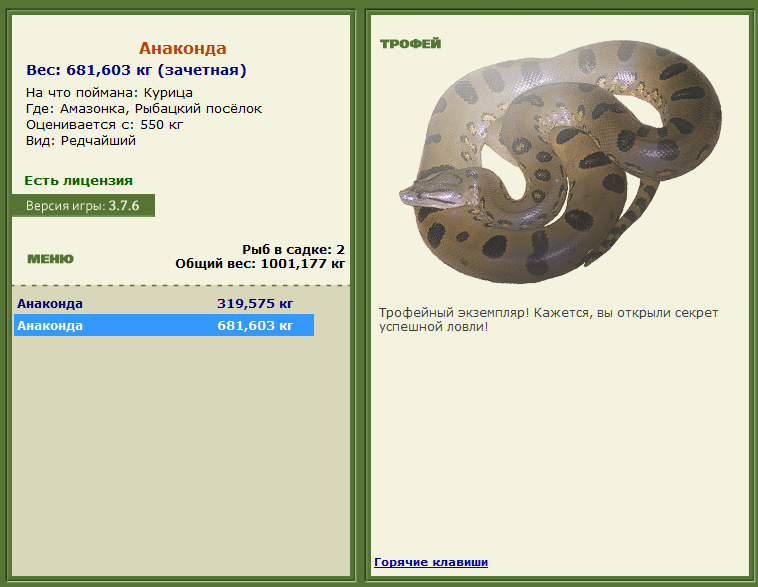Open the МЕНЮ button
Screen dimensions: 758x587
pyautogui.click(x=50, y=259)
